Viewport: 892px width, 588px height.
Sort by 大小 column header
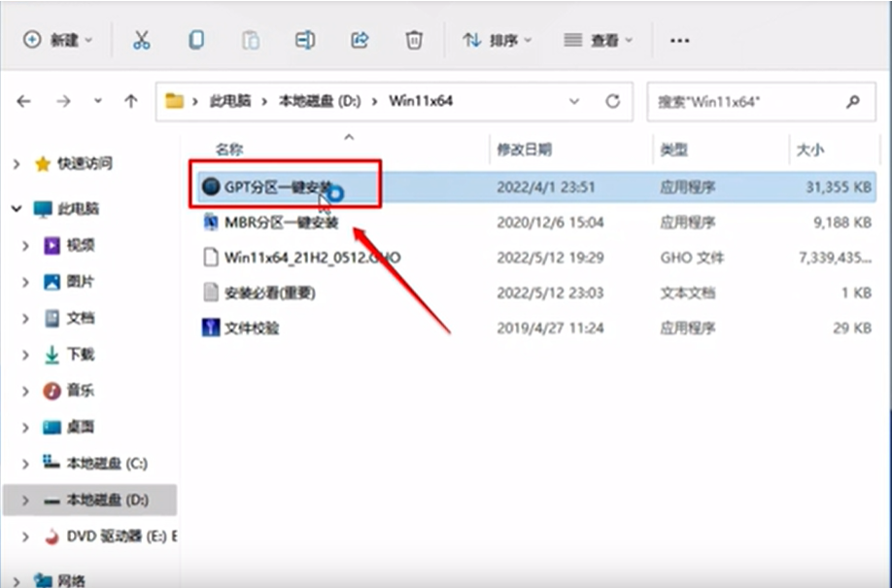(x=810, y=149)
